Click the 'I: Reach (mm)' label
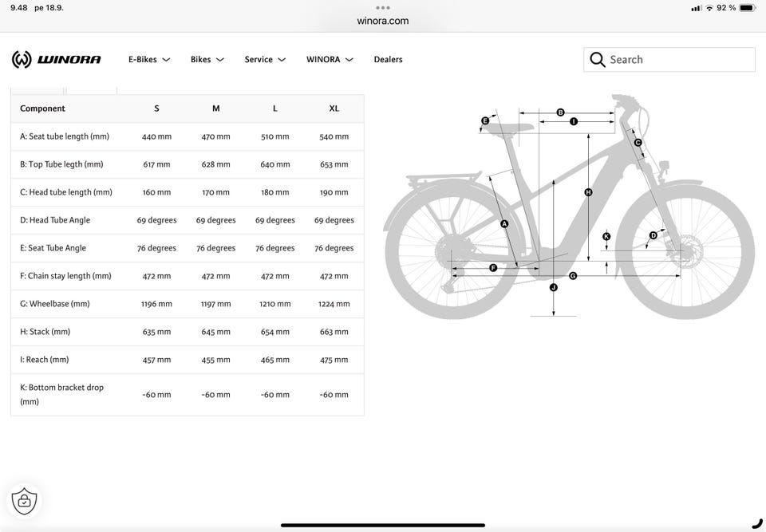 pos(45,359)
